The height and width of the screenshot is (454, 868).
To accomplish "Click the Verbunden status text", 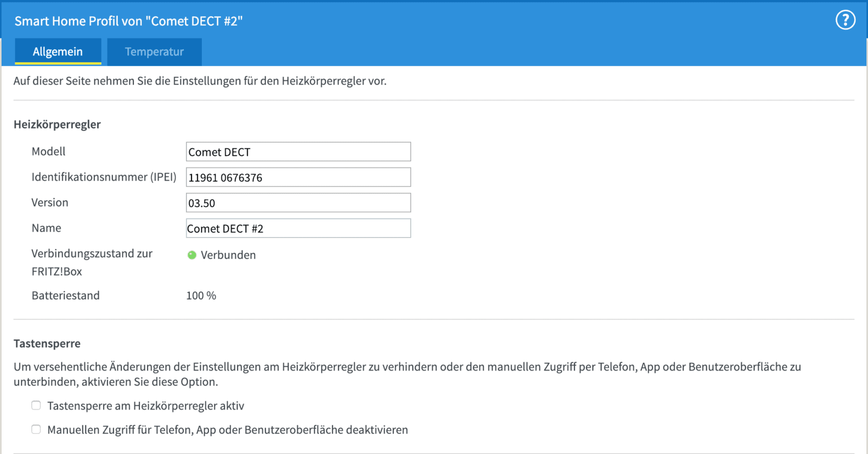I will (228, 255).
